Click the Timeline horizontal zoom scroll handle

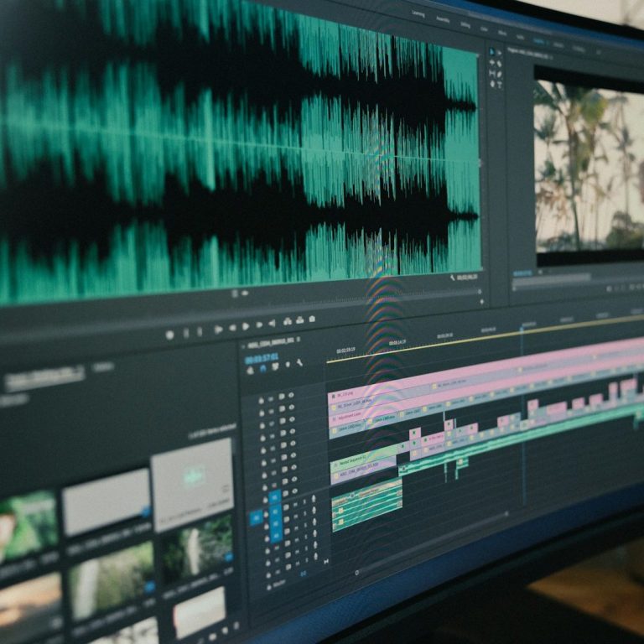click(356, 573)
